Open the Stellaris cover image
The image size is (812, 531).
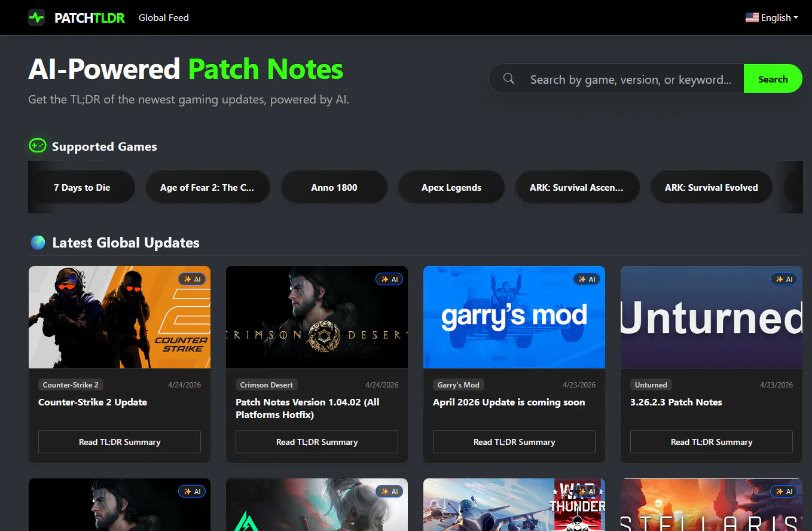coord(712,505)
